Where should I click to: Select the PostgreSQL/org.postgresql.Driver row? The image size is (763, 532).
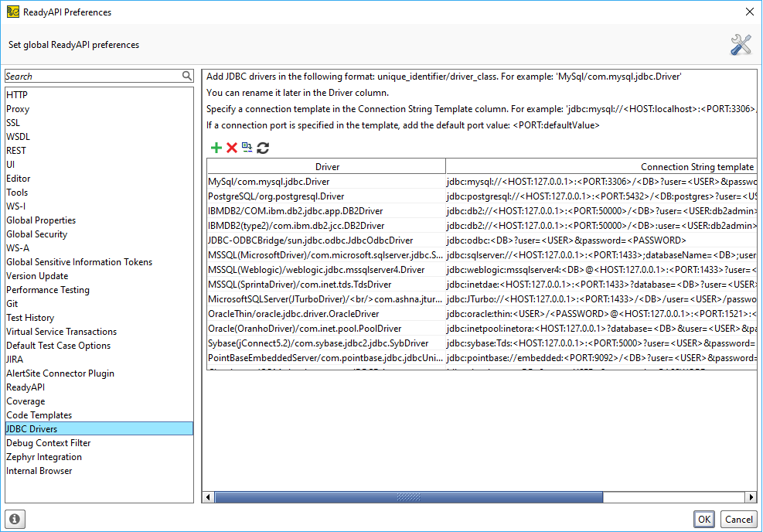click(x=482, y=196)
